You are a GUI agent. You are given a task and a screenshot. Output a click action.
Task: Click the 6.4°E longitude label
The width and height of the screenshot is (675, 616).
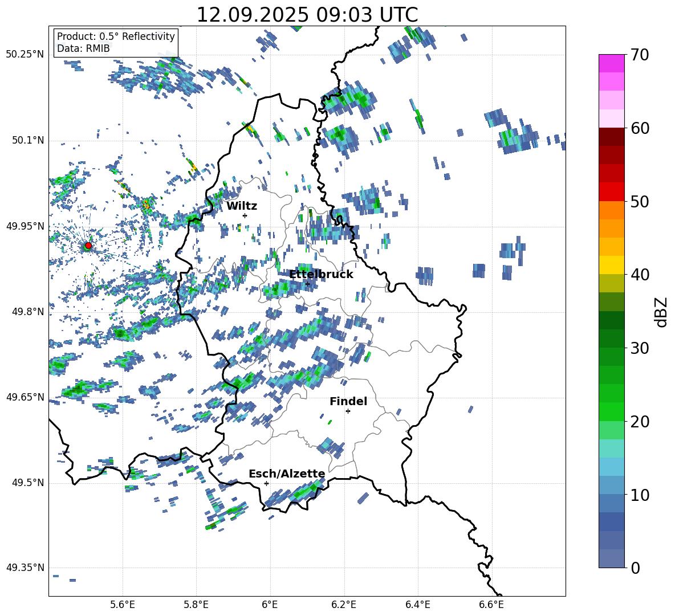(418, 605)
